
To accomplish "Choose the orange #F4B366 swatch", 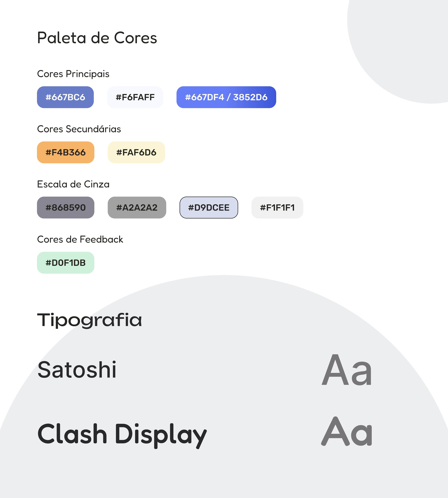I will coord(65,152).
